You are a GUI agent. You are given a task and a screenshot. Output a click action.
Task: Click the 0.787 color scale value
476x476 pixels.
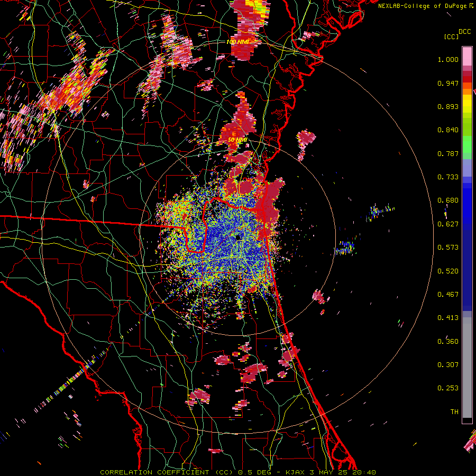(448, 153)
